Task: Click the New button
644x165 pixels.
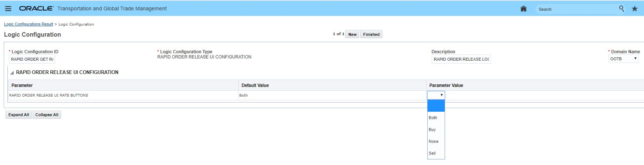Action: tap(352, 34)
